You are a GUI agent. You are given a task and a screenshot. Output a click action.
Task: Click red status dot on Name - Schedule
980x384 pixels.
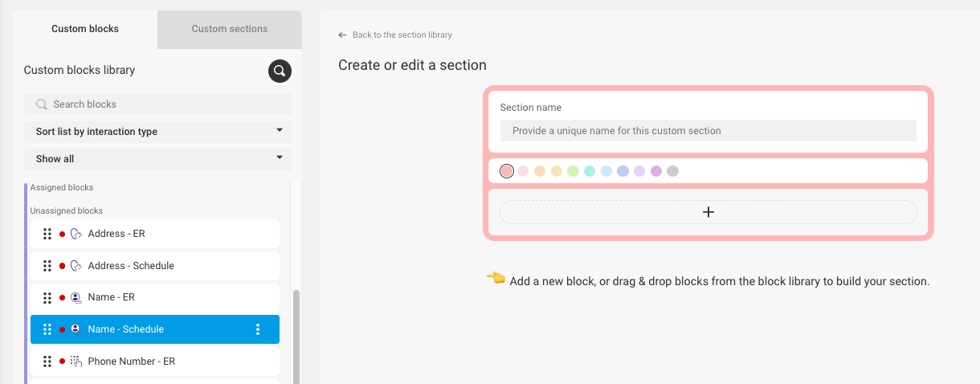click(x=62, y=329)
